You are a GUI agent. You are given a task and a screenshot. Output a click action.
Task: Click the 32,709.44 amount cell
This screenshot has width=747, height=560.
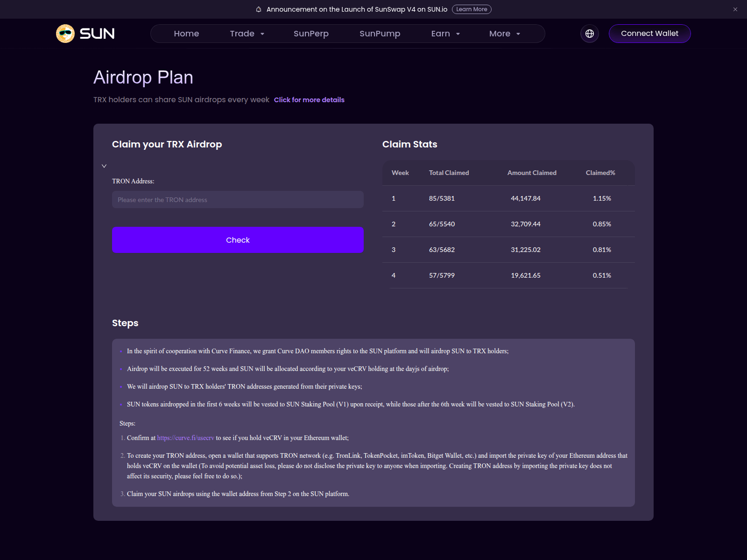(x=526, y=224)
